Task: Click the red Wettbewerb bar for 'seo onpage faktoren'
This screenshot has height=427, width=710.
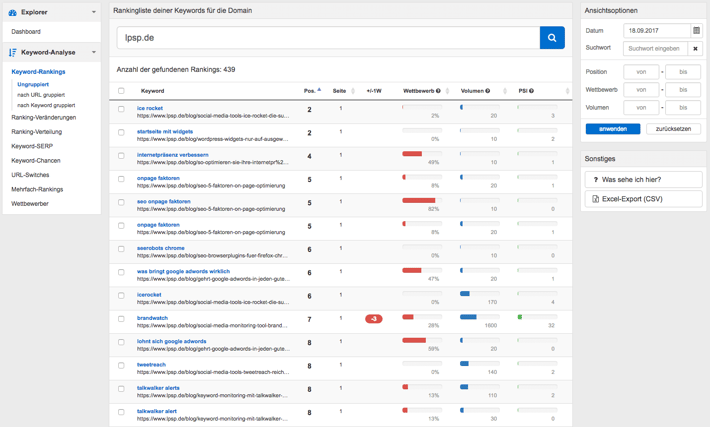Action: [x=418, y=200]
